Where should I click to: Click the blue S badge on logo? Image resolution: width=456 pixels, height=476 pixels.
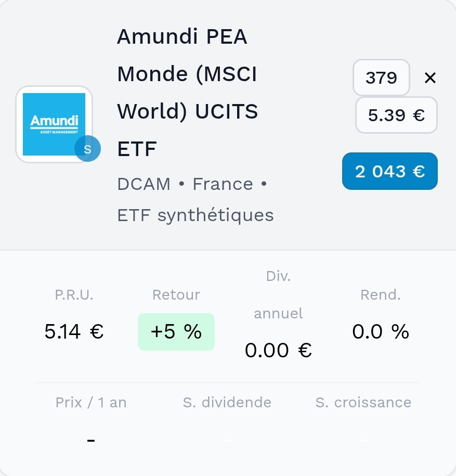(x=87, y=149)
